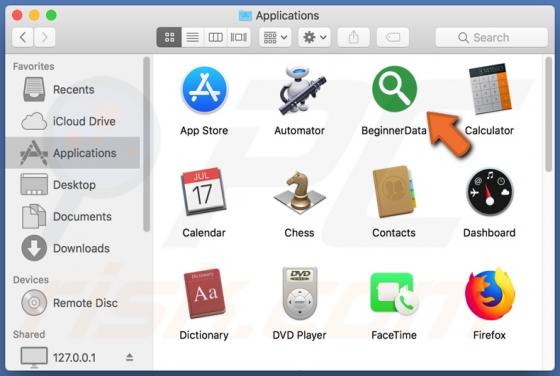This screenshot has height=376, width=560.
Task: Click the "Firefox" label text
Action: coord(489,335)
